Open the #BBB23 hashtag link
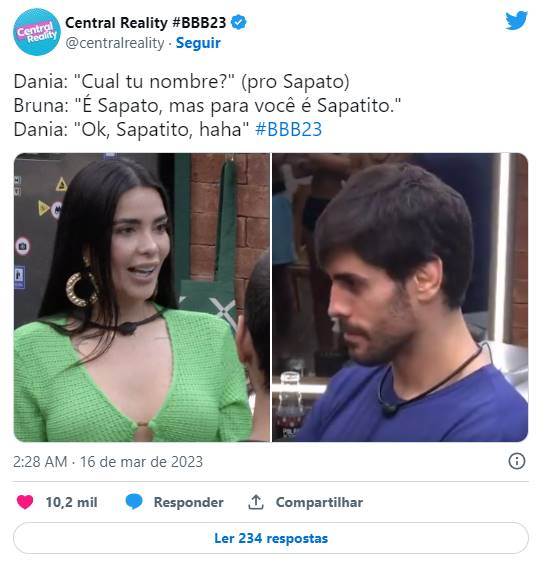This screenshot has width=543, height=563. point(288,129)
